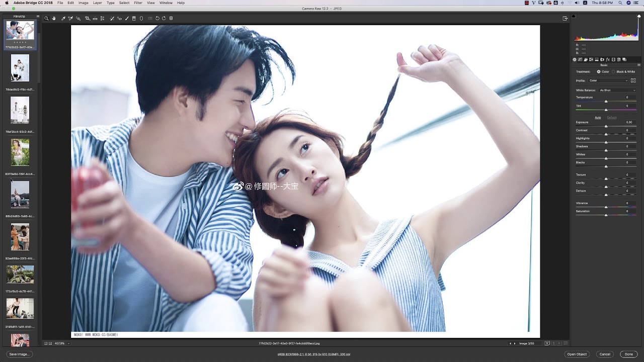The height and width of the screenshot is (362, 644).
Task: Open the Effects fx panel tab
Action: click(608, 59)
